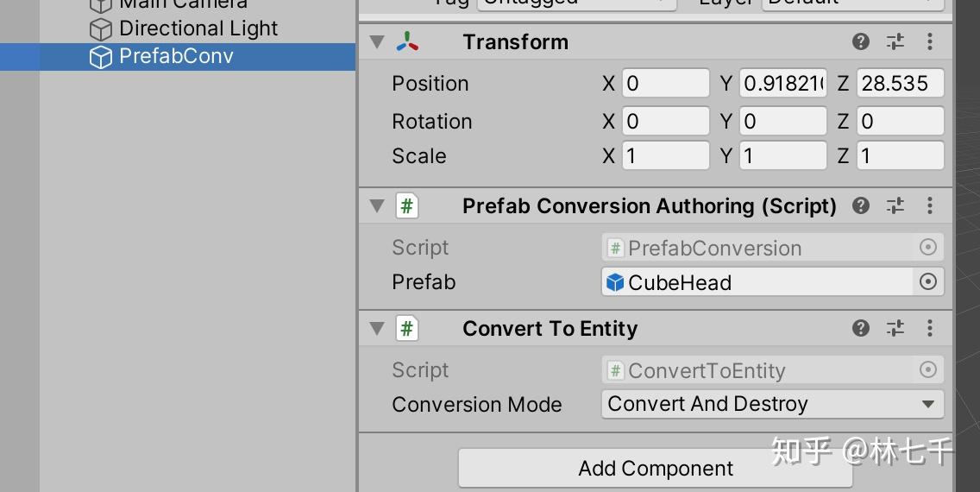
Task: Collapse Prefab Conversion Authoring foldout
Action: click(377, 205)
